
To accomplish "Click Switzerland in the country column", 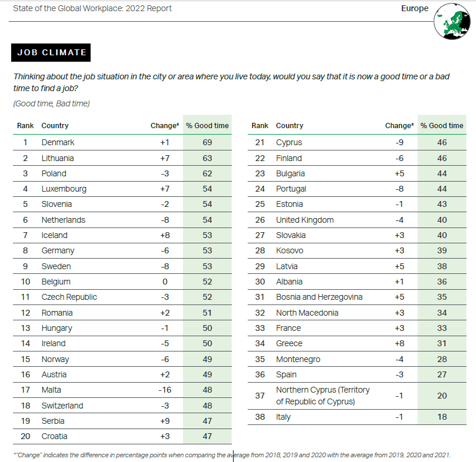I will pyautogui.click(x=62, y=406).
